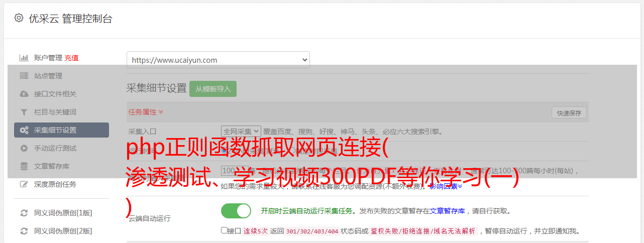Screen dimensions: 644x243
Task: Click the 快速保存 button
Action: (x=569, y=113)
